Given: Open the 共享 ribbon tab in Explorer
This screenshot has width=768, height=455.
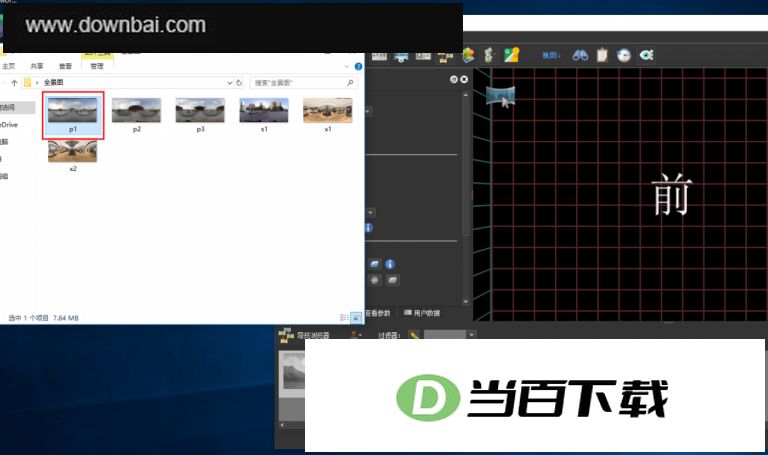Looking at the screenshot, I should click(x=37, y=66).
